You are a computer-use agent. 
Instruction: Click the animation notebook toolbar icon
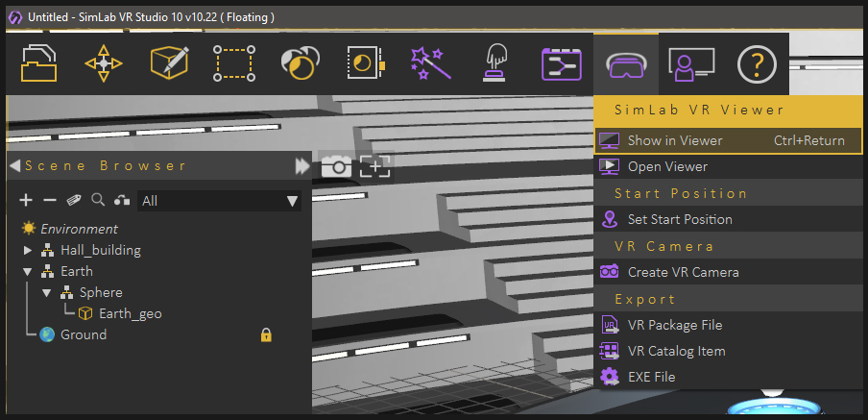pyautogui.click(x=366, y=63)
